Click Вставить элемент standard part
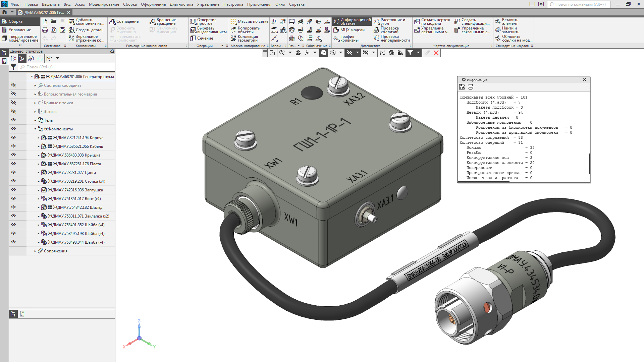Viewport: 644px width, 362px height. pos(506,21)
